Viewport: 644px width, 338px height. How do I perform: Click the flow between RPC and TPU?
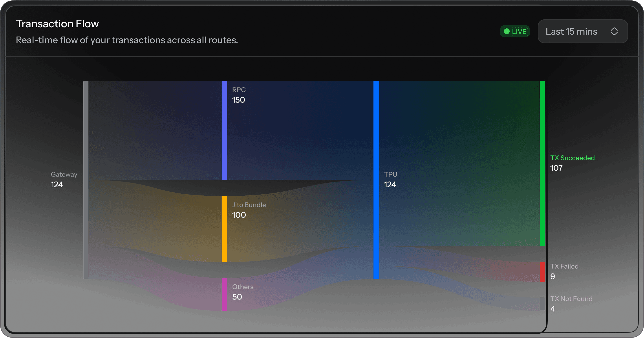tap(300, 130)
